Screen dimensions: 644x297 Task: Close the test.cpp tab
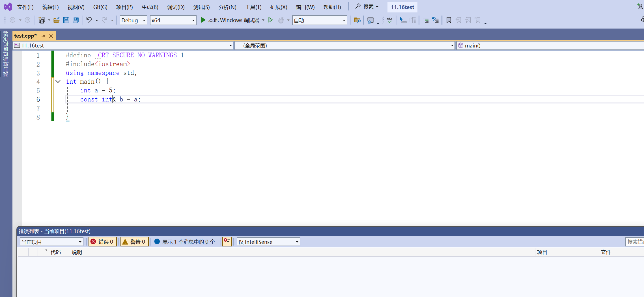click(x=51, y=36)
